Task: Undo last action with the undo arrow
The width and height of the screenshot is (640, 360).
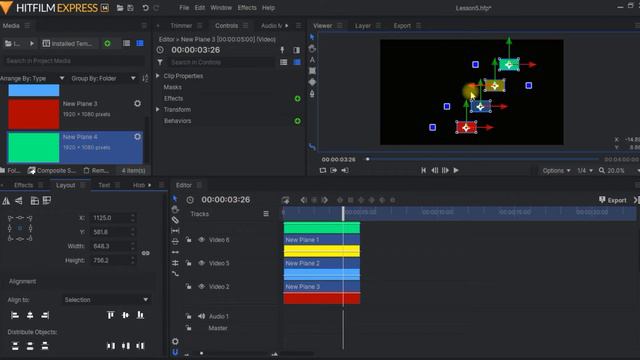Action: click(x=145, y=8)
